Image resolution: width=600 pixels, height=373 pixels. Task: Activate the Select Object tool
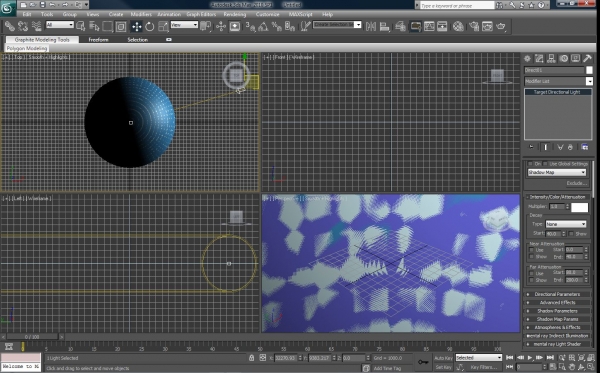point(81,26)
